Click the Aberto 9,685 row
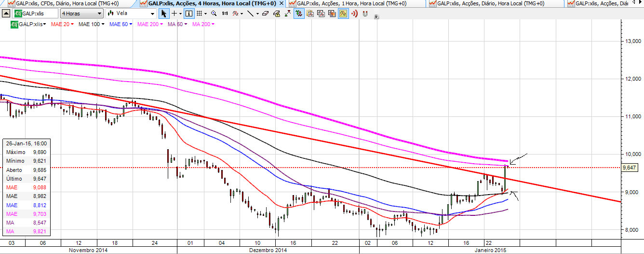 click(x=26, y=170)
